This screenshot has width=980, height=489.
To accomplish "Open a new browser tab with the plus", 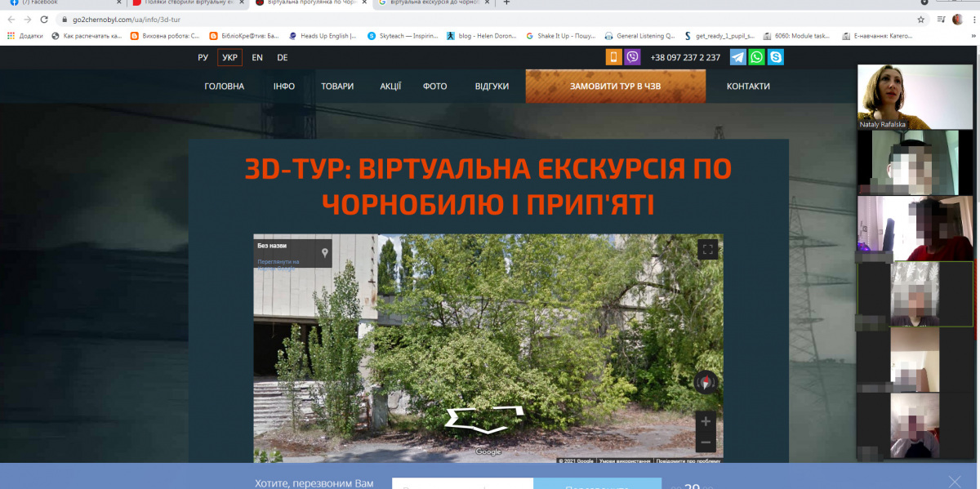I will pos(506,3).
